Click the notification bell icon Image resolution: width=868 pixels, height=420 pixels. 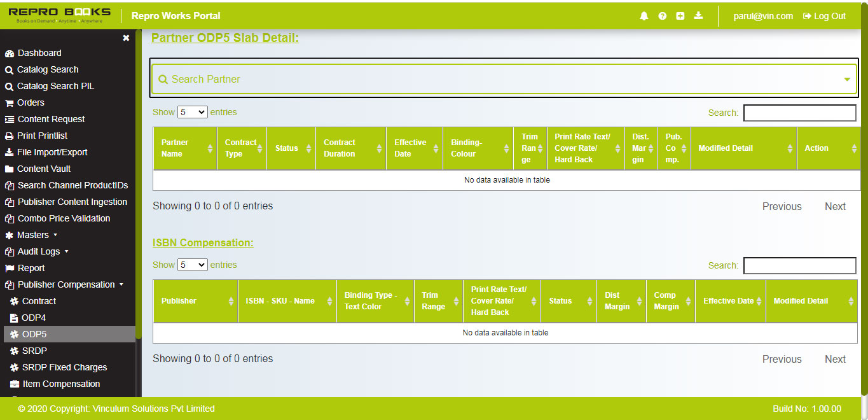point(644,16)
